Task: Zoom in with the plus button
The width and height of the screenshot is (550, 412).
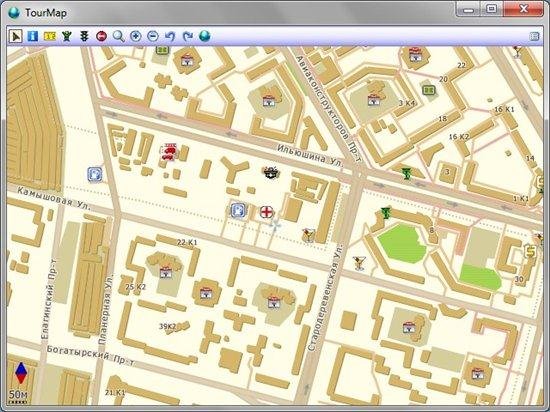Action: click(x=136, y=36)
